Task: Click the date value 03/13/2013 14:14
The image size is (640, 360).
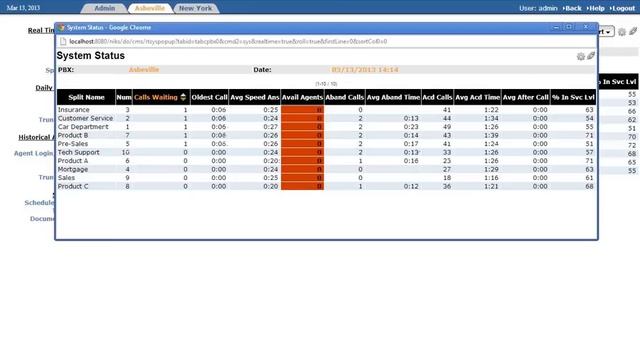Action: point(365,70)
